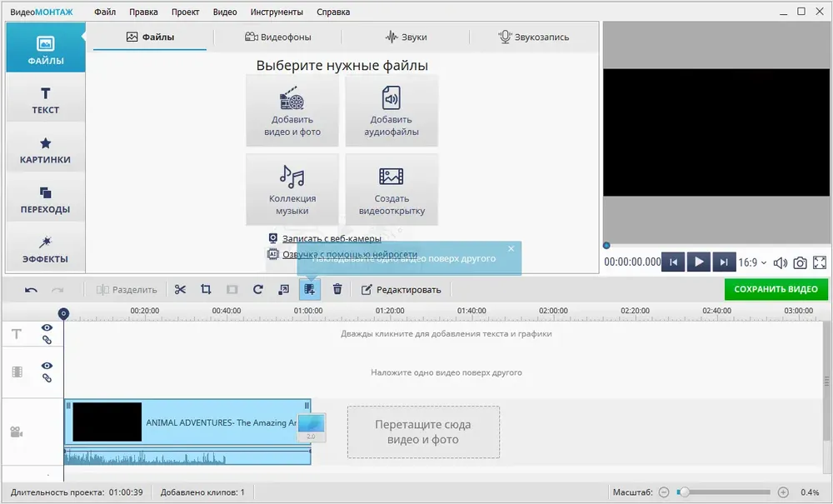833x504 pixels.
Task: Click the 01:00:00 ruler mark
Action: (x=308, y=311)
